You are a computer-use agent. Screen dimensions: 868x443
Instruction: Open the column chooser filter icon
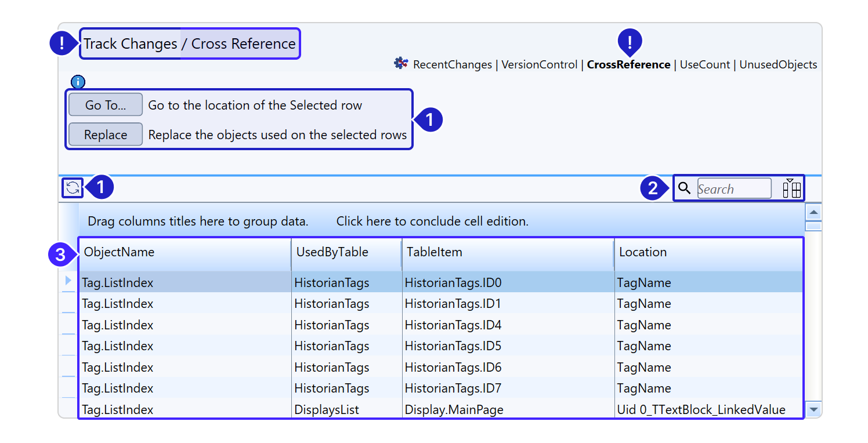coord(791,188)
